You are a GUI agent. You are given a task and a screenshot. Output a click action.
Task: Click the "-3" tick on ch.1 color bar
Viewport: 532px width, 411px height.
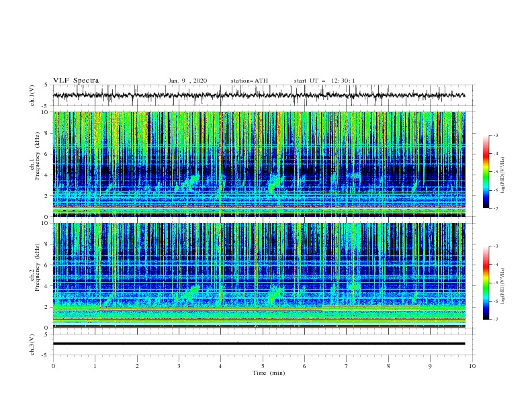495,136
